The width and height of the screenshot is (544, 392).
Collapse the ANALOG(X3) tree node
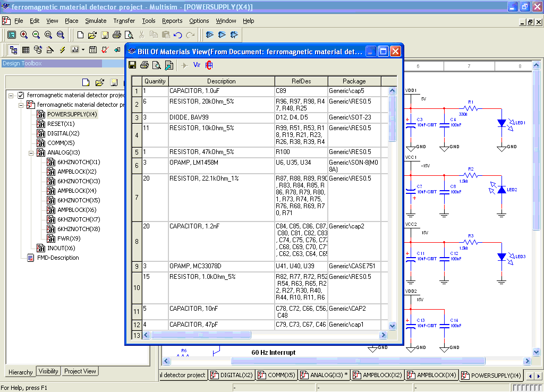[32, 152]
